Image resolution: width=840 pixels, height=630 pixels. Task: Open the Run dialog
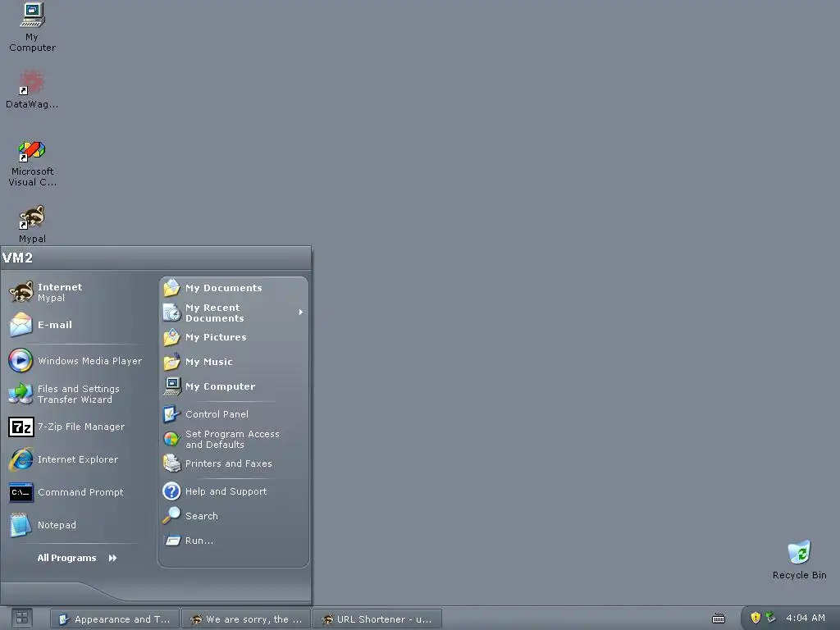(x=234, y=541)
